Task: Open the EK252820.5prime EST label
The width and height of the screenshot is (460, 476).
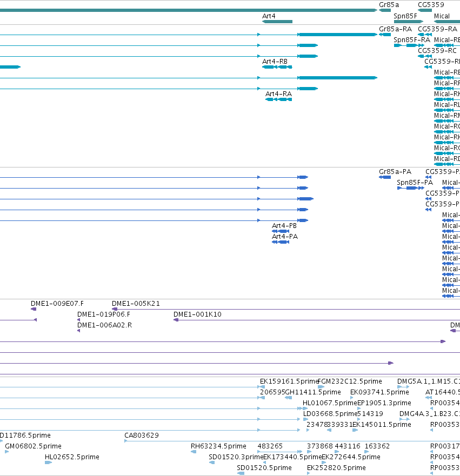Action: tap(336, 468)
